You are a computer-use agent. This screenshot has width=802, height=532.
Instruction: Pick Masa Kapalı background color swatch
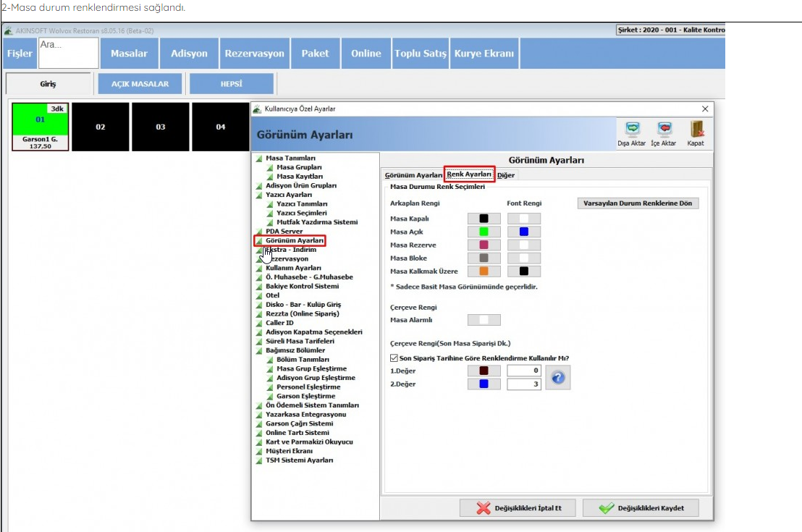(484, 219)
